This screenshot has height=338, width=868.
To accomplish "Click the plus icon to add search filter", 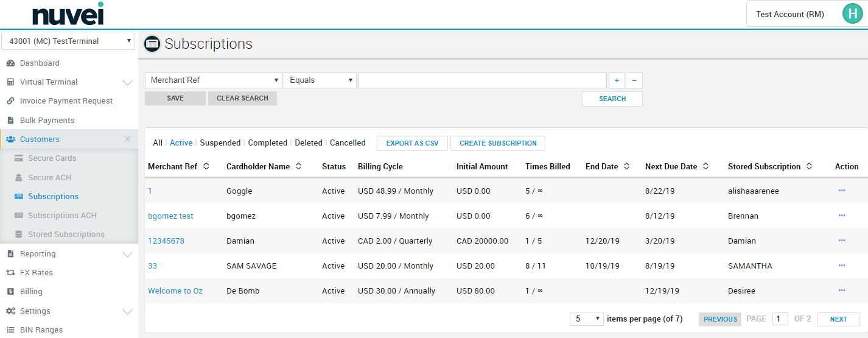I will click(x=617, y=80).
